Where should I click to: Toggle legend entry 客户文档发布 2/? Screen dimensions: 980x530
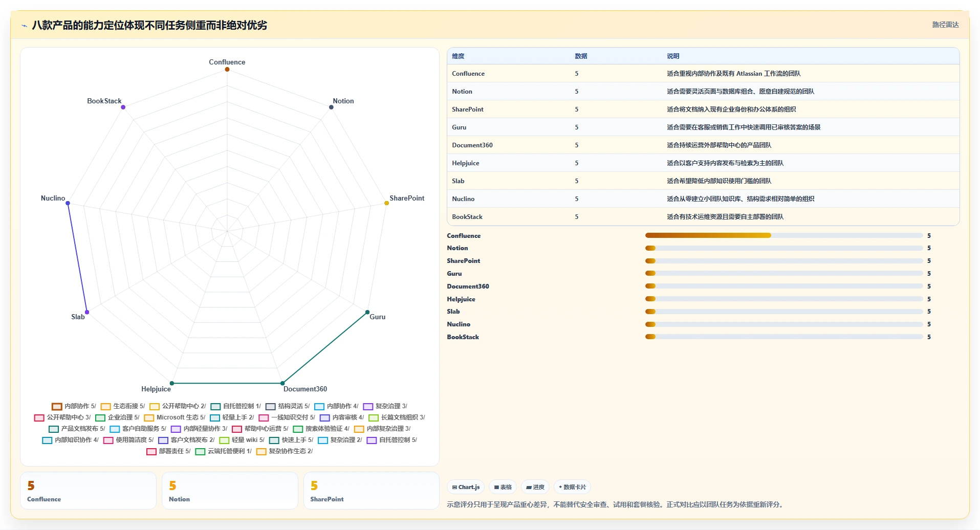coord(187,440)
